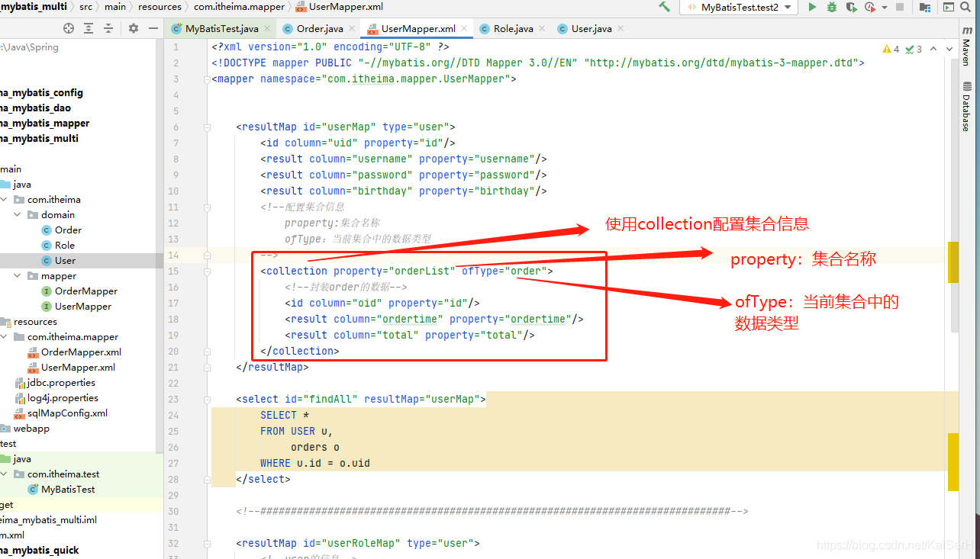Open the Maven tool window
Image resolution: width=980 pixels, height=559 pixels.
tap(965, 47)
